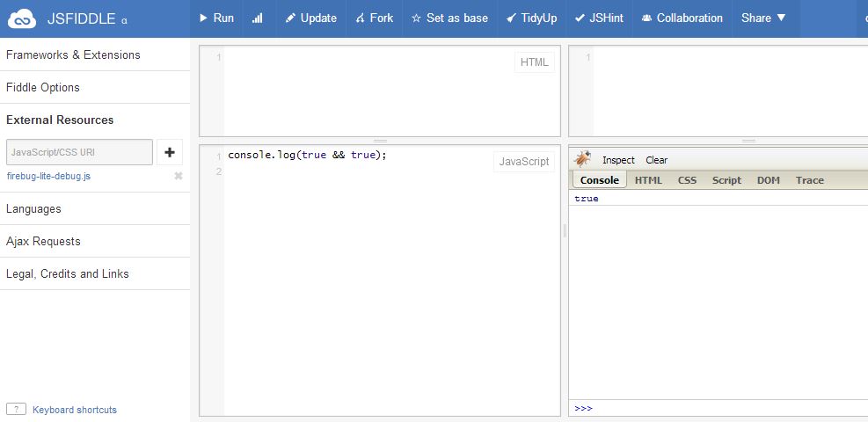This screenshot has width=868, height=422.
Task: Expand Ajax Requests section
Action: [x=95, y=241]
